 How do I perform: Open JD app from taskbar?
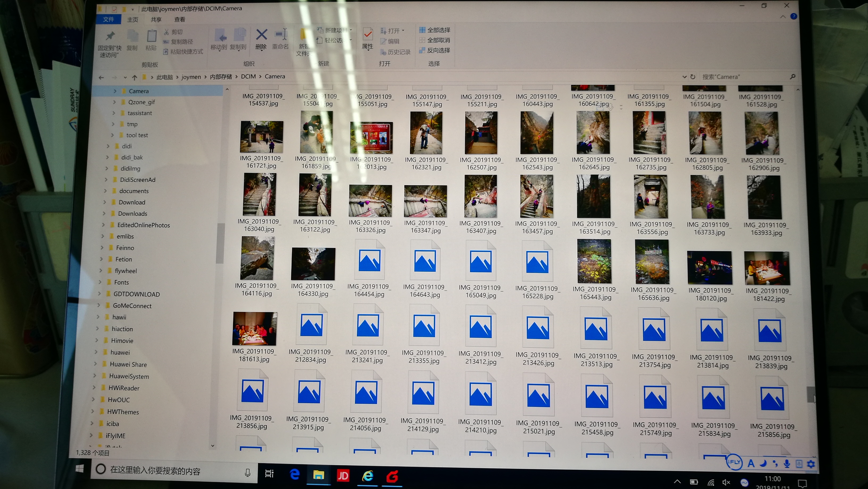(x=343, y=475)
